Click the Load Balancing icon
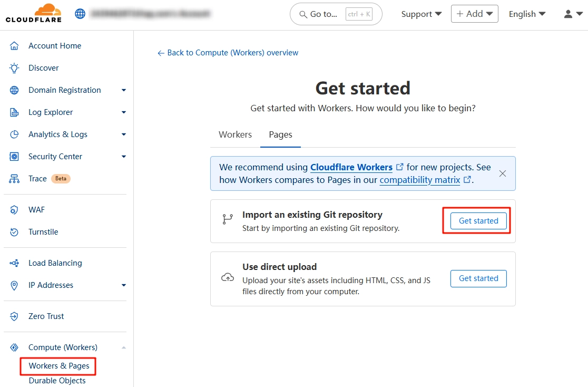The height and width of the screenshot is (387, 588). click(14, 263)
